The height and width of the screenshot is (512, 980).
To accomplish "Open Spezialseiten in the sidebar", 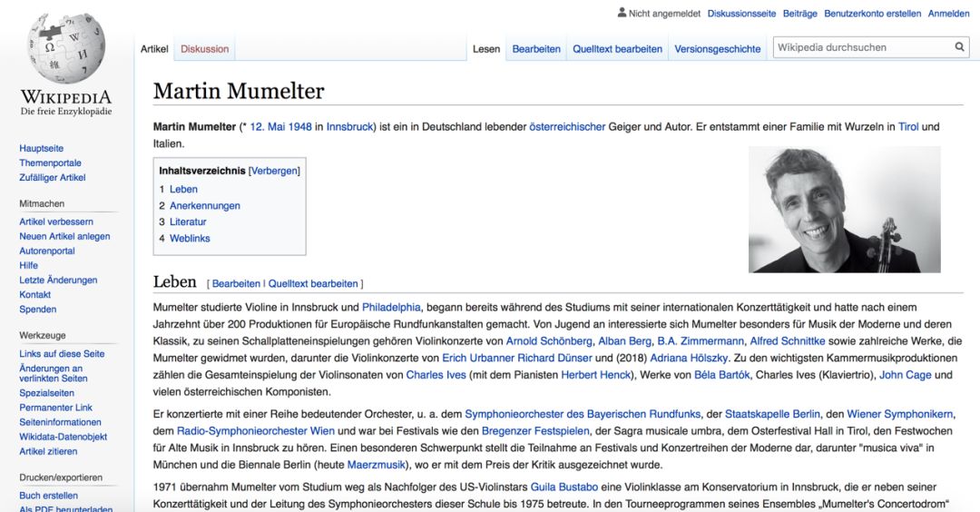I will [47, 392].
